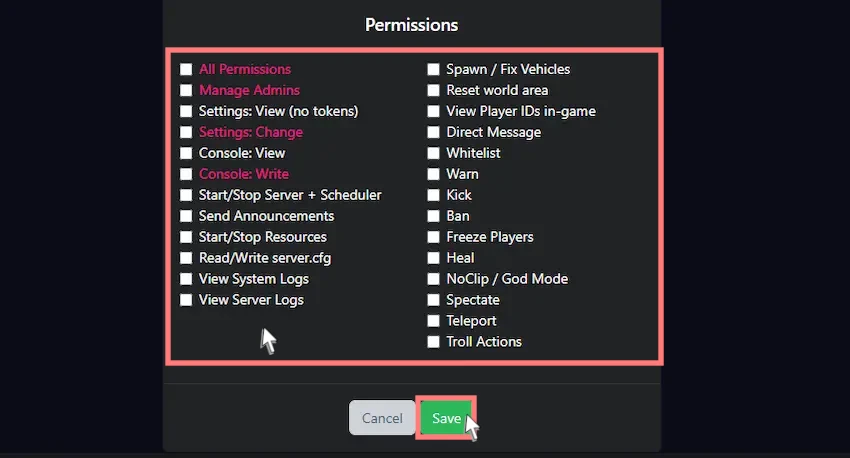Check the NoClip / God Mode box

tap(433, 279)
